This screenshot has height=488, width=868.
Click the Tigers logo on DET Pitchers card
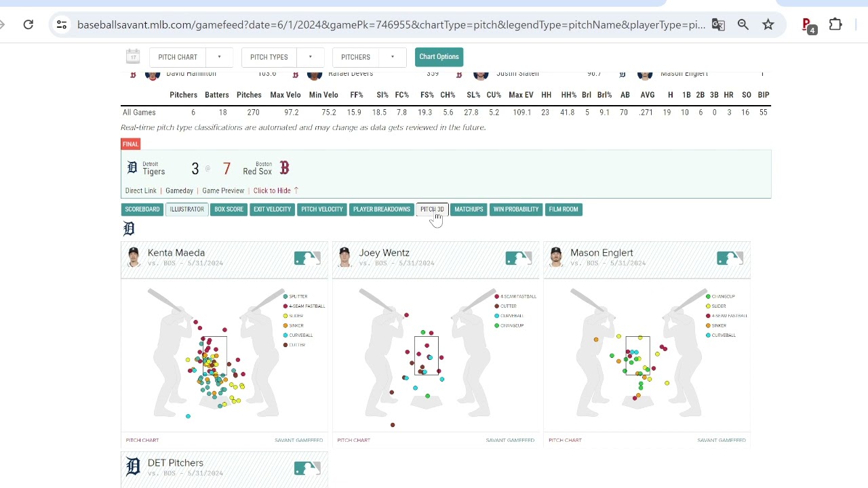coord(134,466)
